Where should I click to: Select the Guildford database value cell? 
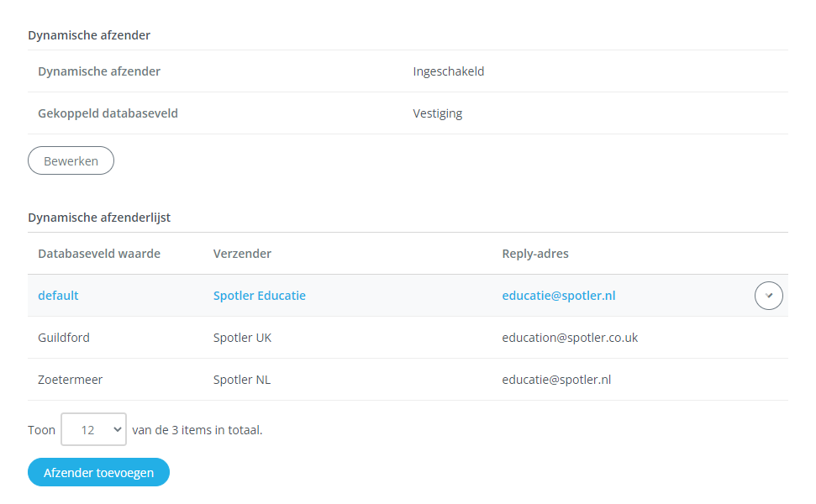click(64, 338)
